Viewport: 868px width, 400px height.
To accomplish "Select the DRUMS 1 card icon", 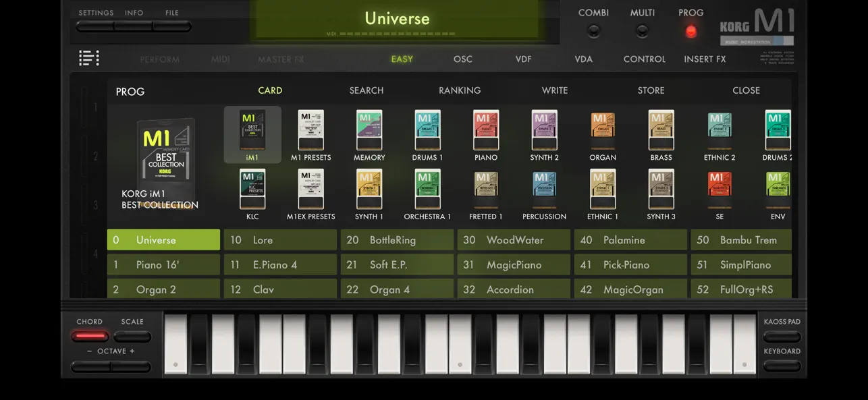I will [427, 130].
